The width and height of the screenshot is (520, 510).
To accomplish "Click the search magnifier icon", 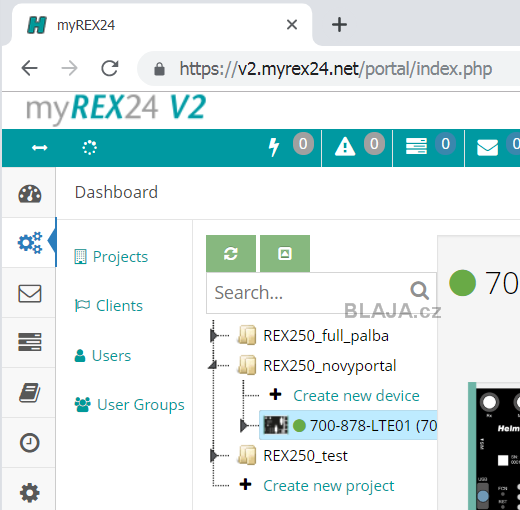I will coord(420,291).
